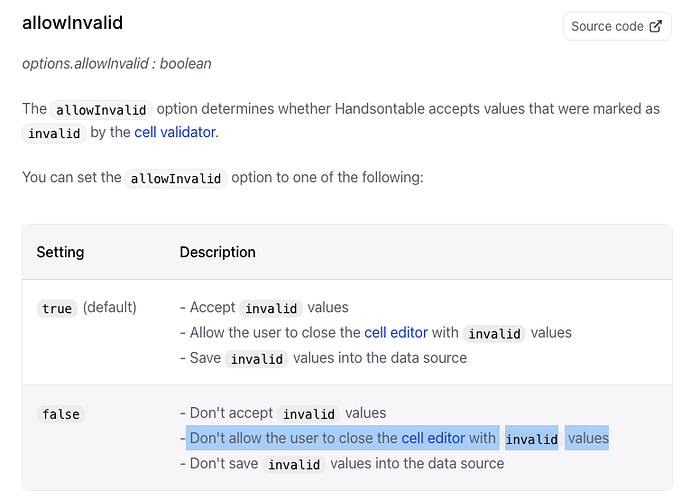The width and height of the screenshot is (690, 499).
Task: Click the invalid code tag before 'by the'
Action: (54, 133)
